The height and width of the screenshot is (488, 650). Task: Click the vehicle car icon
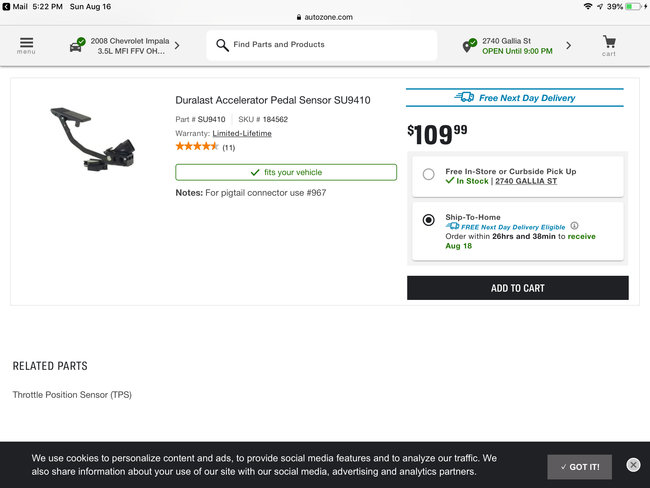[76, 46]
